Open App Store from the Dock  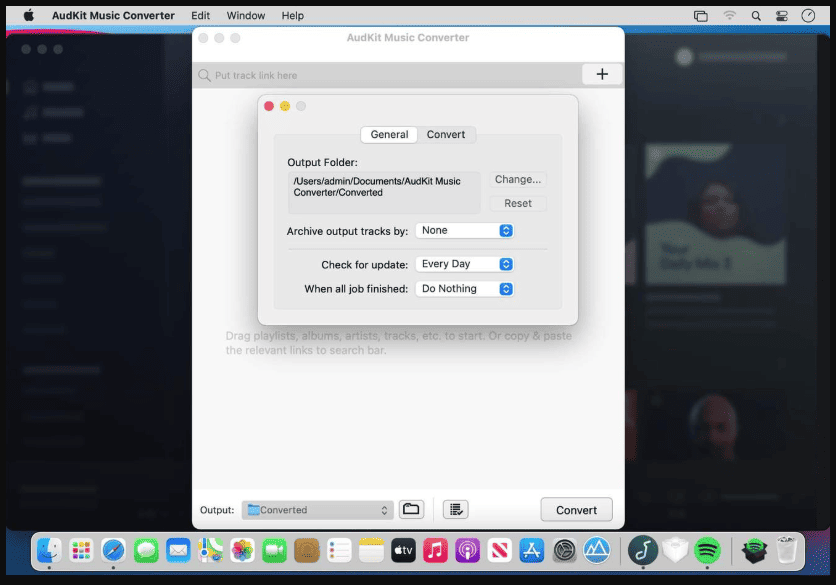pos(532,550)
